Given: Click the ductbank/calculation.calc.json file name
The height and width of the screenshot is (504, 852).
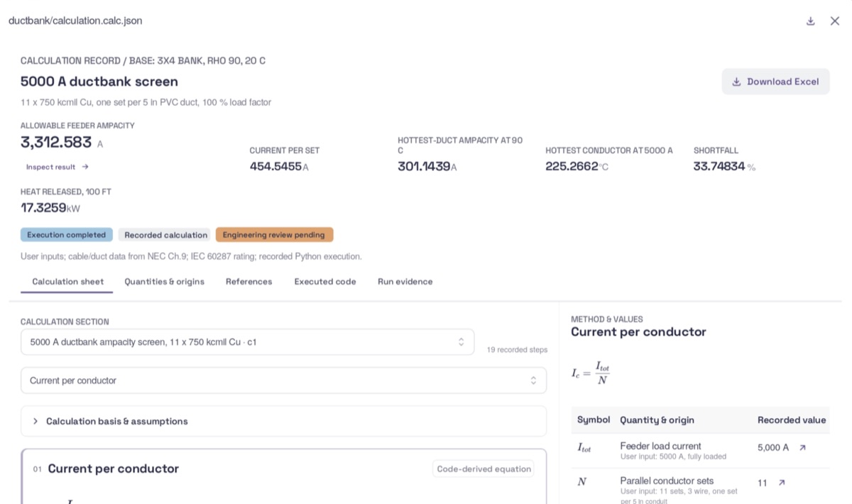Looking at the screenshot, I should click(x=75, y=21).
